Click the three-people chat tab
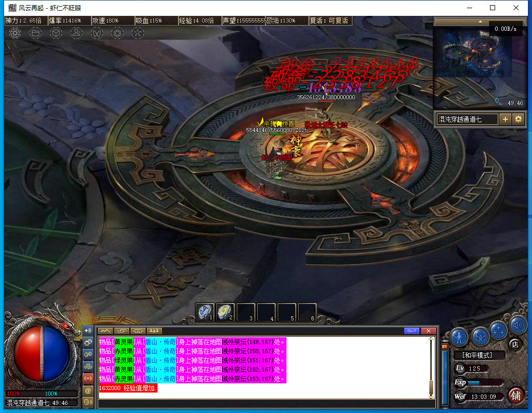Viewport: 532px width, 413px height. (154, 331)
